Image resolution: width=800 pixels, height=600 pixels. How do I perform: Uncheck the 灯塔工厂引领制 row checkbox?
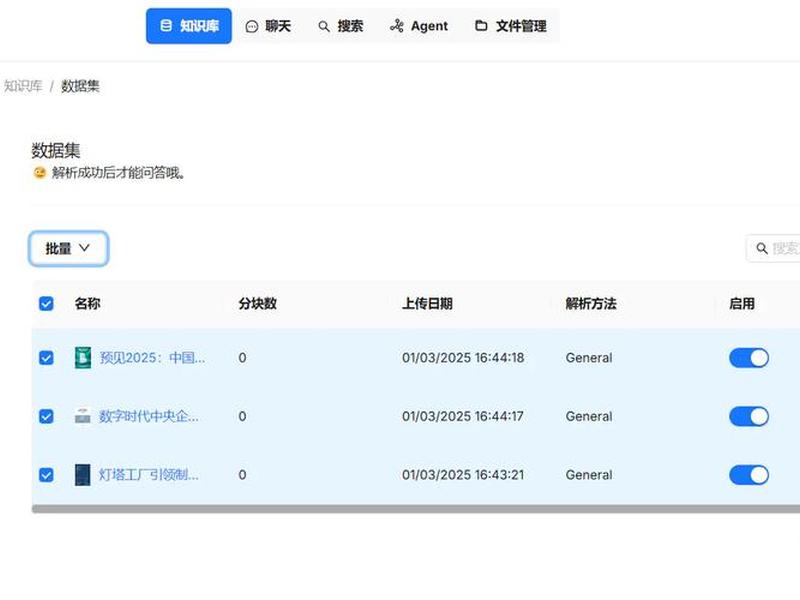pyautogui.click(x=46, y=475)
